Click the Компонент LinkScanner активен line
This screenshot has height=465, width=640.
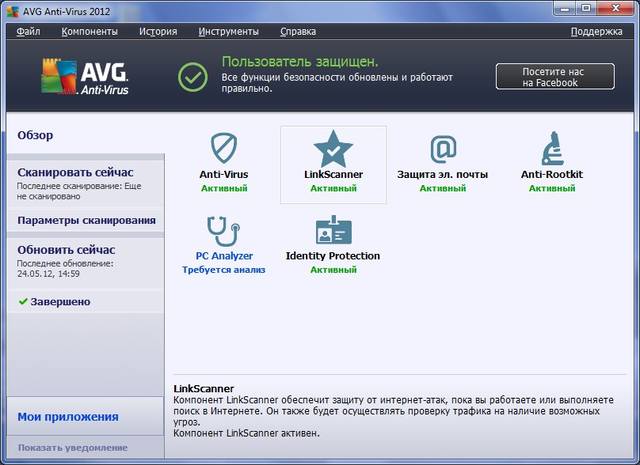pos(247,433)
